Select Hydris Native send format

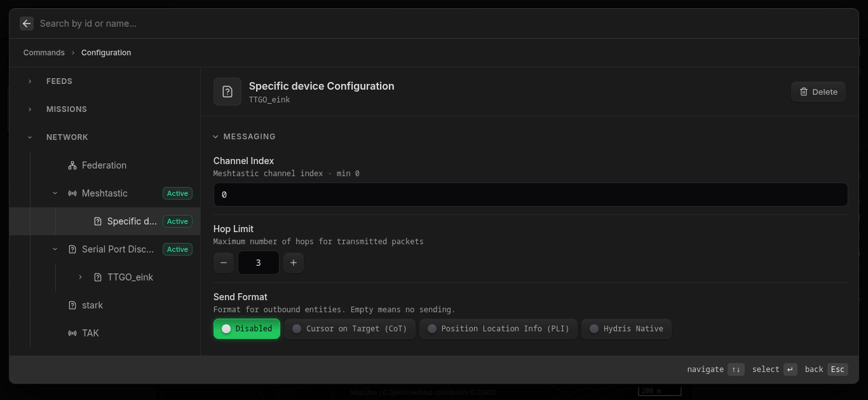pyautogui.click(x=627, y=329)
